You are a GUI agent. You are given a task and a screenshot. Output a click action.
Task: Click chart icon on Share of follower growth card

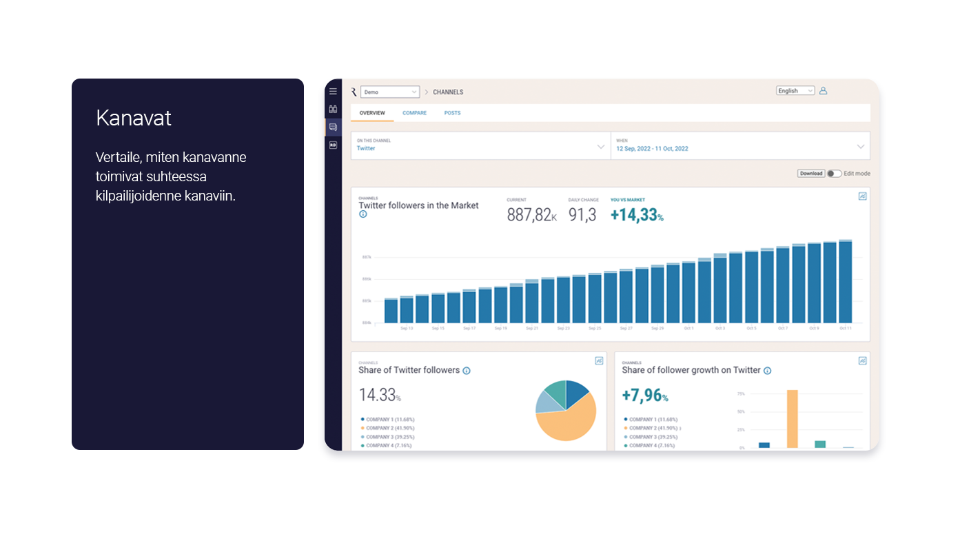coord(862,360)
